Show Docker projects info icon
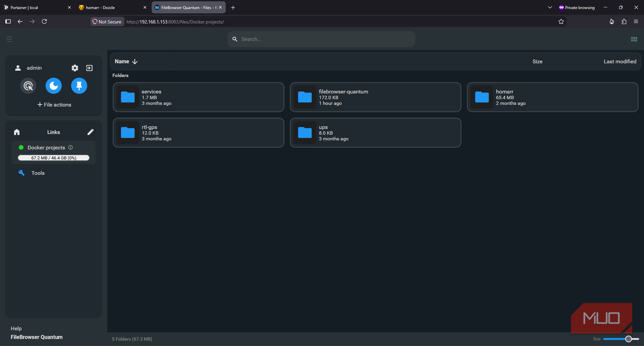 pyautogui.click(x=70, y=147)
